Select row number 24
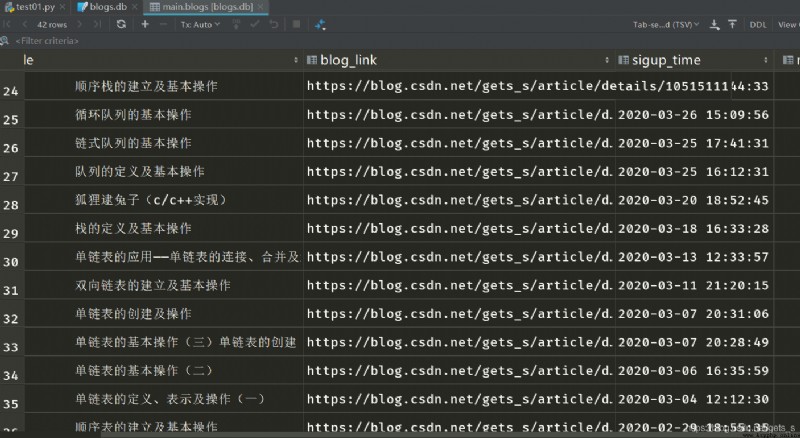 (x=11, y=91)
